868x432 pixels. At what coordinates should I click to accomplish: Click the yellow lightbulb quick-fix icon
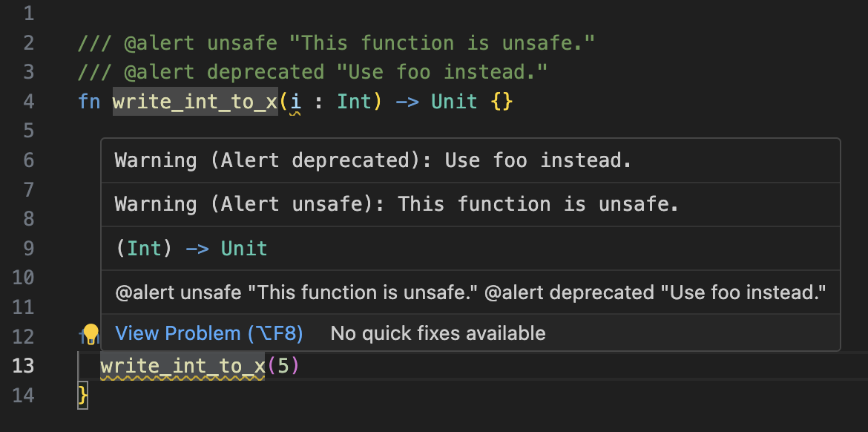[91, 333]
